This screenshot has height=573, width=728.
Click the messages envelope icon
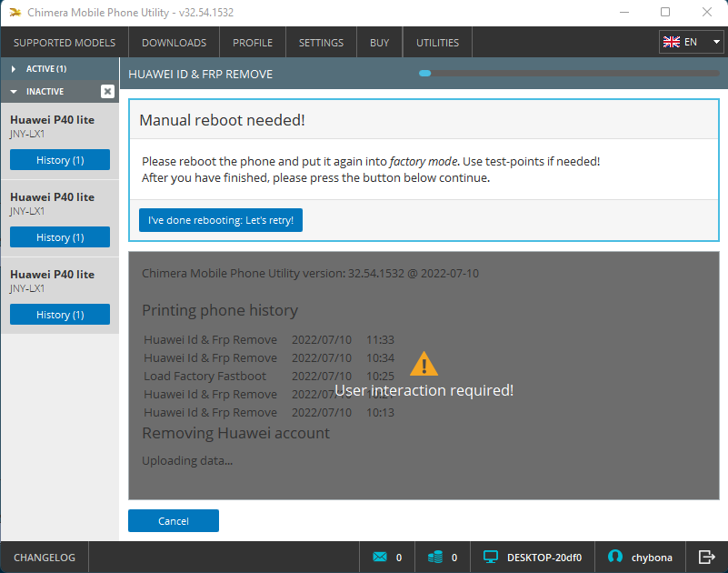tap(380, 557)
